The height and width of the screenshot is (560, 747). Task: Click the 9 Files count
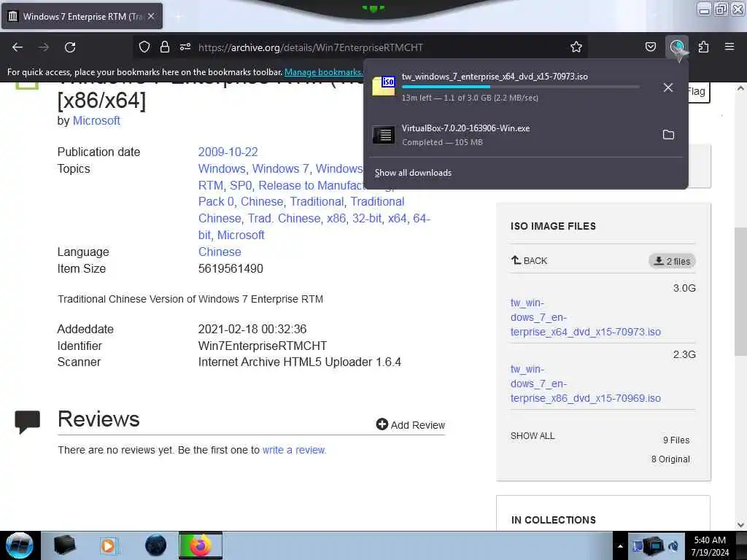(x=676, y=440)
